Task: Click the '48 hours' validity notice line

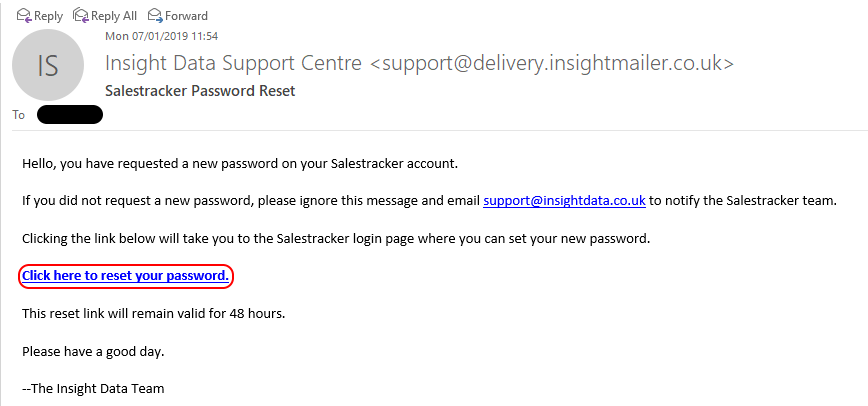Action: [x=153, y=313]
